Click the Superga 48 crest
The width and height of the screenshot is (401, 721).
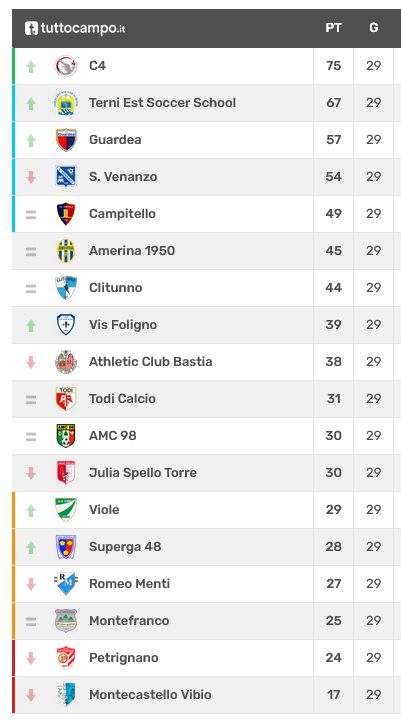[x=66, y=547]
